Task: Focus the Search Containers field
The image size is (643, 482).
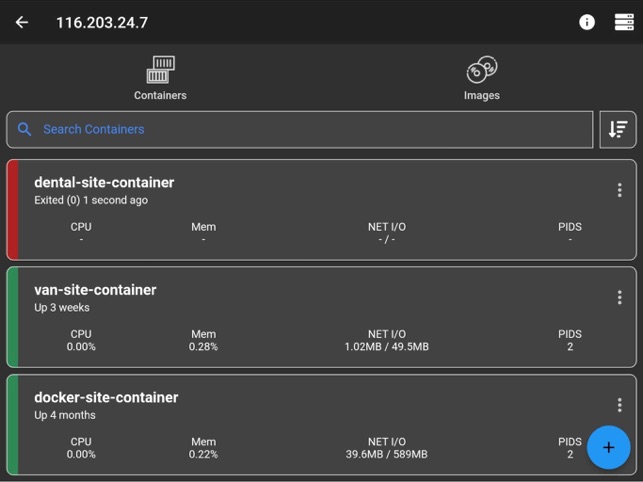Action: pyautogui.click(x=300, y=129)
